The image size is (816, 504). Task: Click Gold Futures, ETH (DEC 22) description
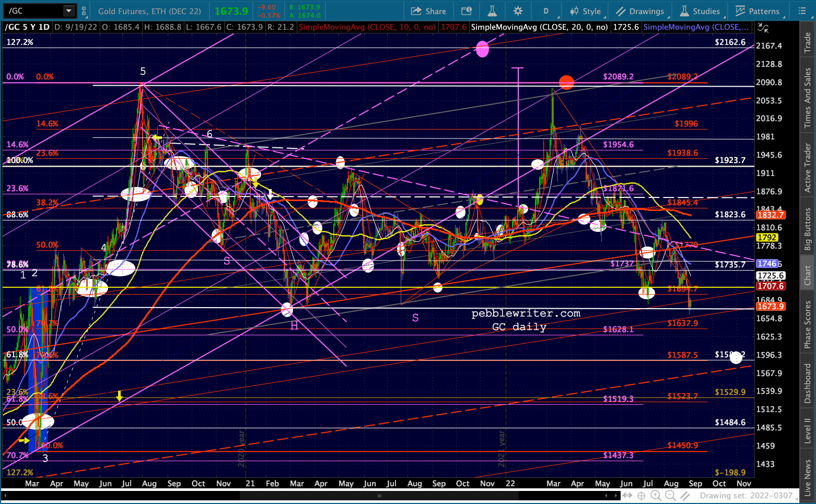[x=149, y=11]
